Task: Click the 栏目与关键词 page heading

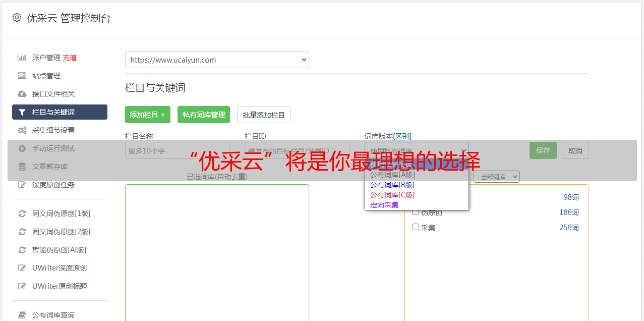Action: tap(155, 88)
